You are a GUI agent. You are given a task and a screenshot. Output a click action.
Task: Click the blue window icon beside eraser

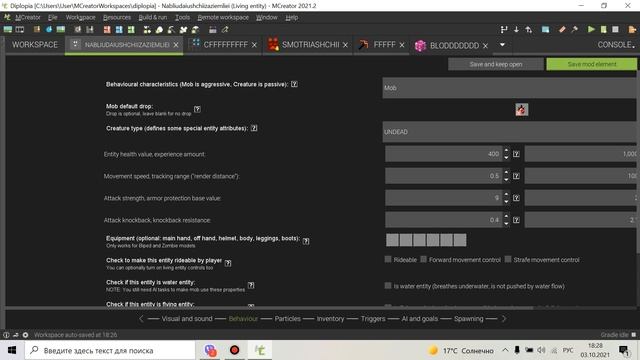pyautogui.click(x=545, y=29)
